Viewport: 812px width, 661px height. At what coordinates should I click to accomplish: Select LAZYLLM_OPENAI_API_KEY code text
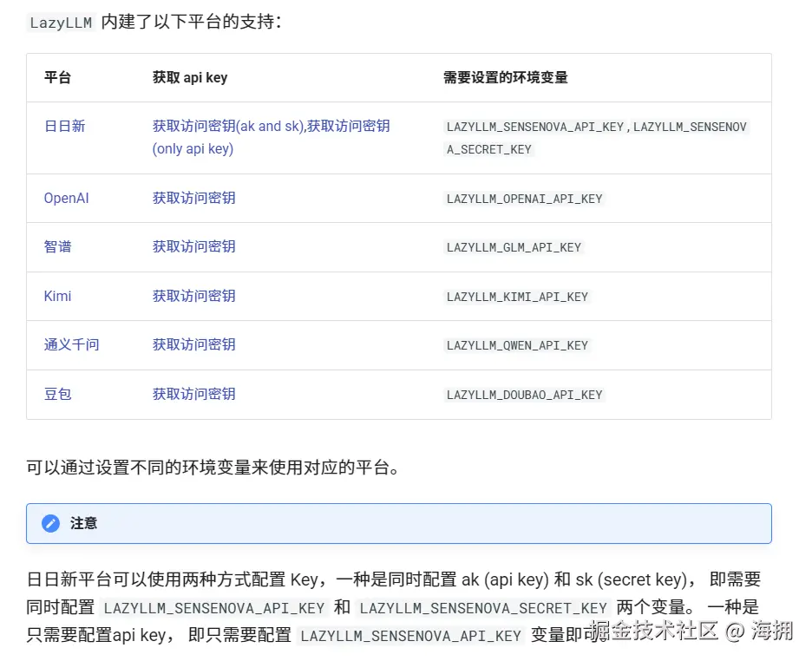(x=525, y=199)
